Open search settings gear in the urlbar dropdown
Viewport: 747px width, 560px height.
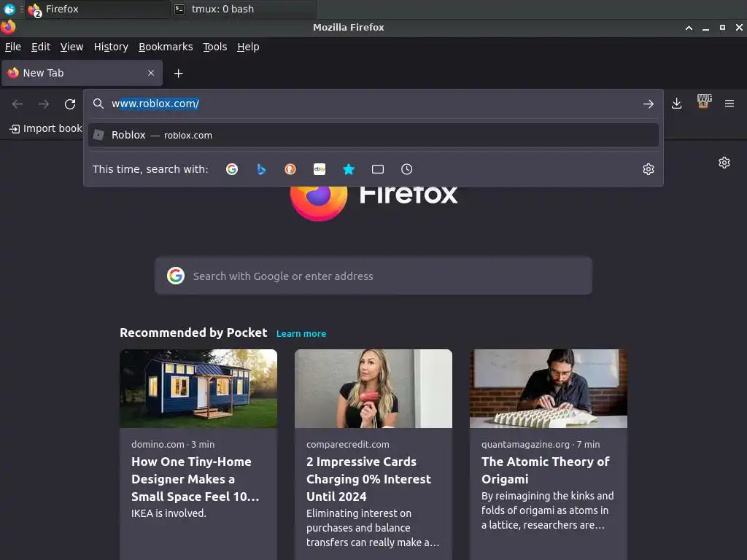(x=648, y=169)
